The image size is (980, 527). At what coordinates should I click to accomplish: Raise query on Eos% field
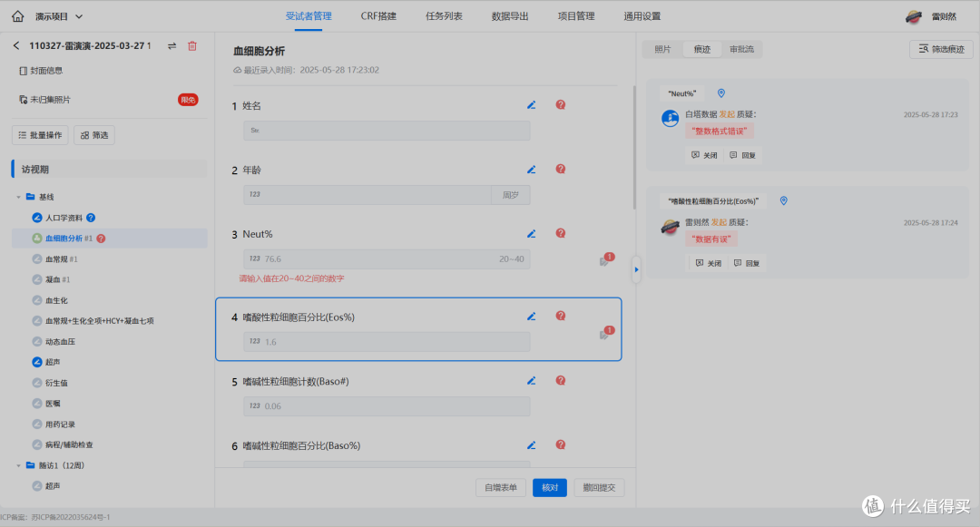[x=561, y=316]
